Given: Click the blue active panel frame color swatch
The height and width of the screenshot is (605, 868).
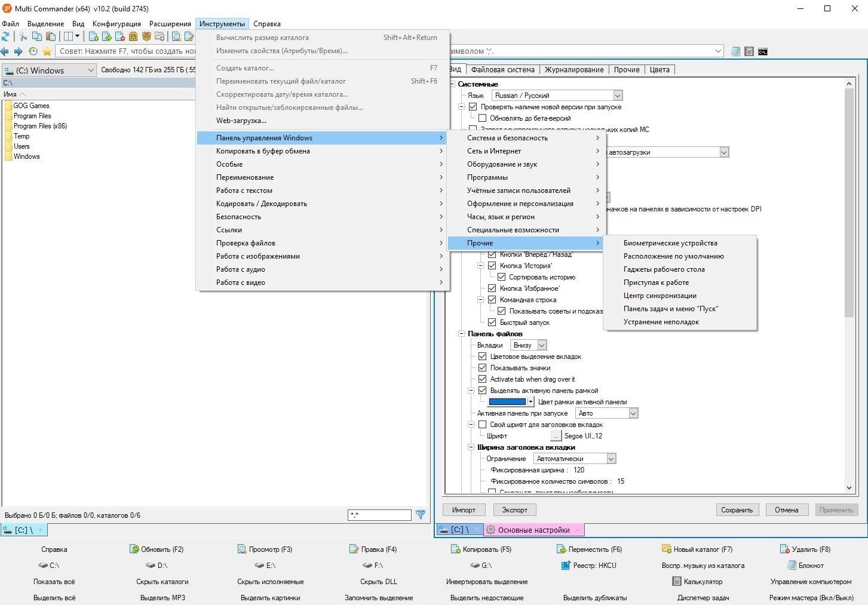Looking at the screenshot, I should [x=507, y=402].
